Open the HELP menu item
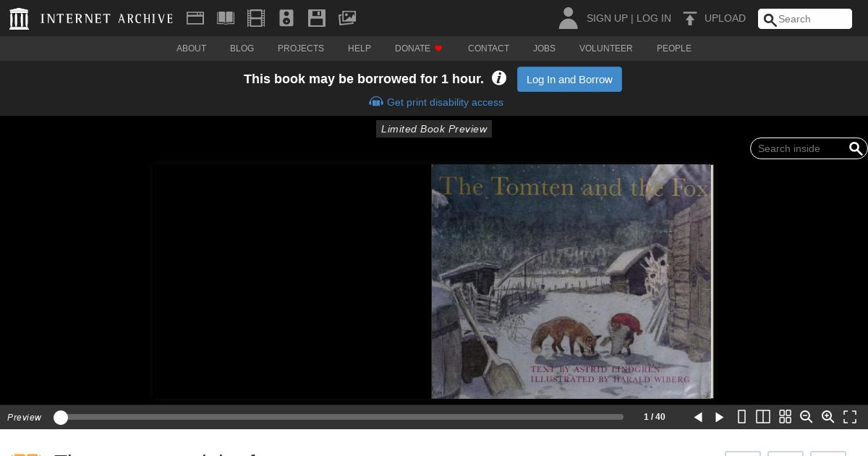This screenshot has height=456, width=868. point(359,48)
